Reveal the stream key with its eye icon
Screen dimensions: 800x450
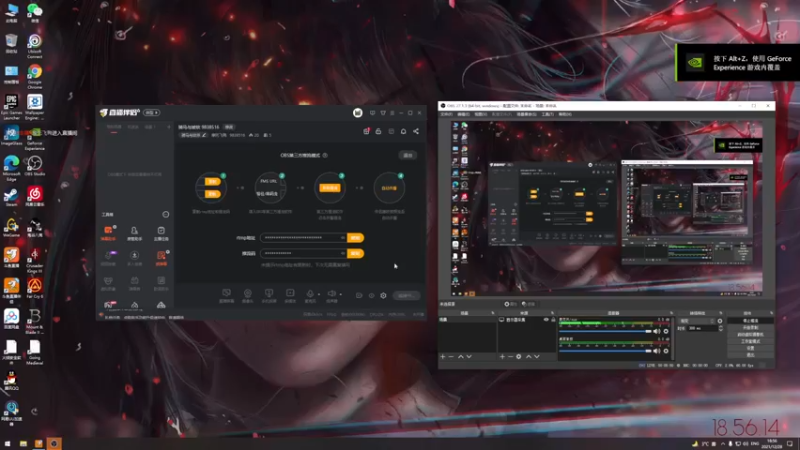point(343,253)
